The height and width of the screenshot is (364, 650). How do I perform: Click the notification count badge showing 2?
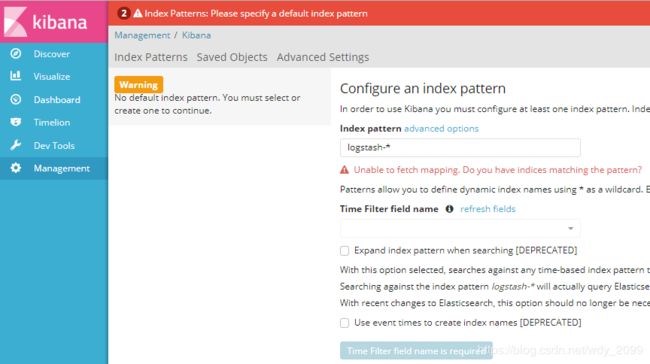click(124, 13)
